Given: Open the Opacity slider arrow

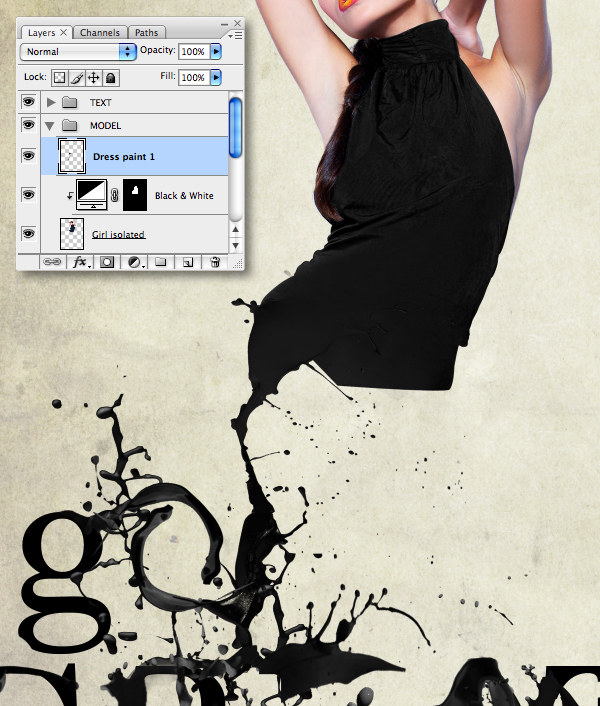Looking at the screenshot, I should coord(216,51).
